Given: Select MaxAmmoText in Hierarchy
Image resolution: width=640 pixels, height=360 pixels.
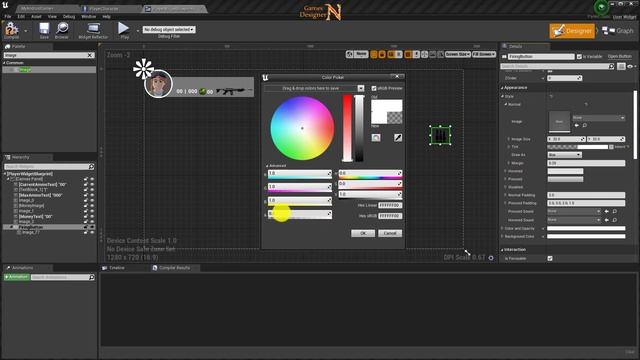Looking at the screenshot, I should (40, 195).
